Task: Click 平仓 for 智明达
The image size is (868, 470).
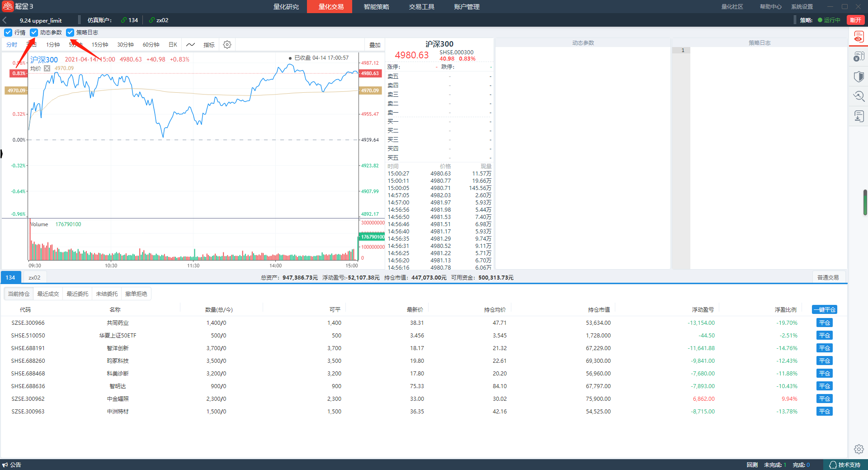Action: [825, 386]
